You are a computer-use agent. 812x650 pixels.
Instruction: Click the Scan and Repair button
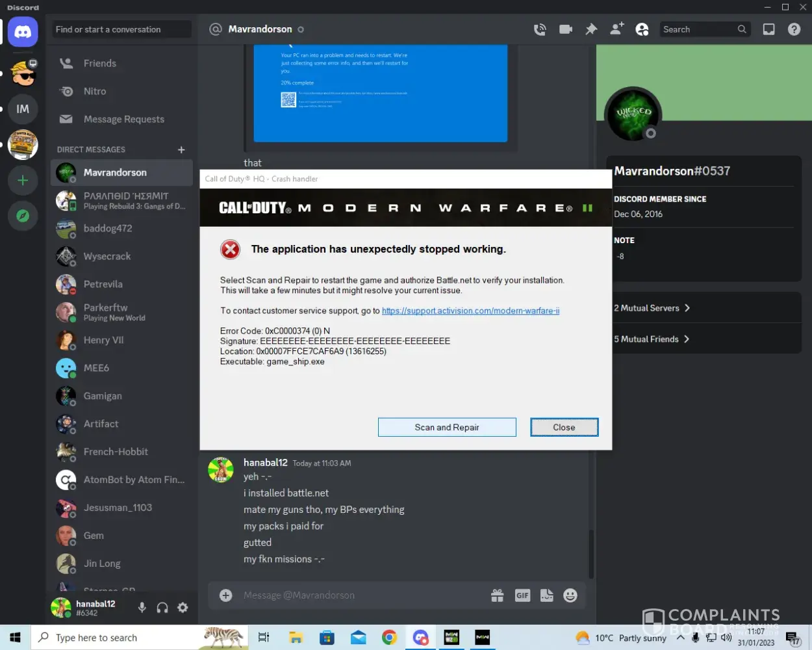point(447,427)
